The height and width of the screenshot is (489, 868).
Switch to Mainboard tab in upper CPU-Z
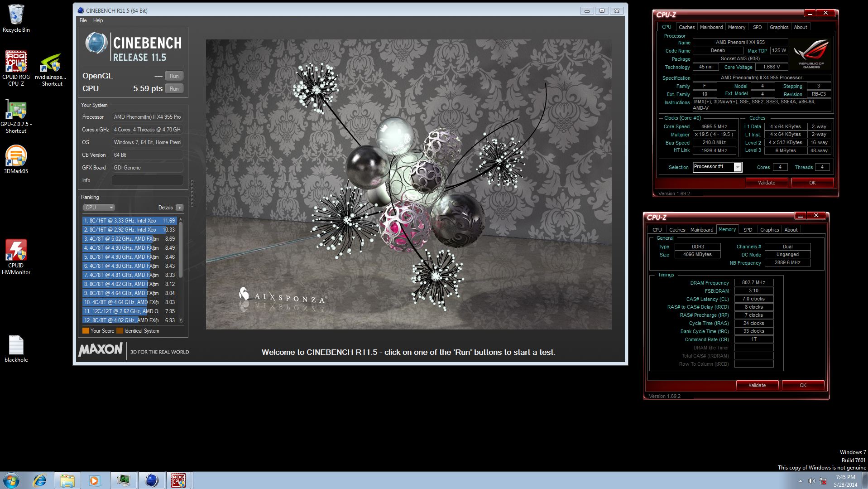(711, 27)
